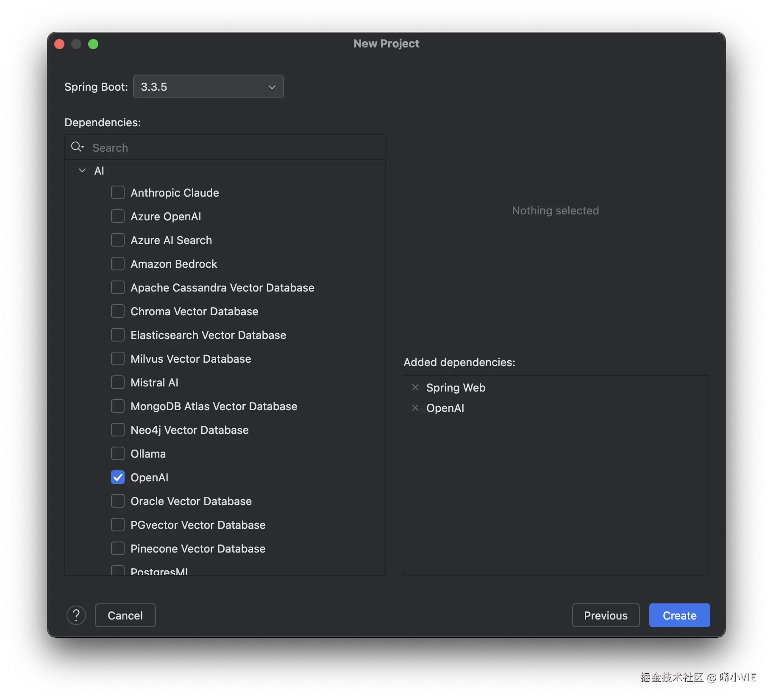
Task: Go back with the Previous button
Action: (606, 615)
